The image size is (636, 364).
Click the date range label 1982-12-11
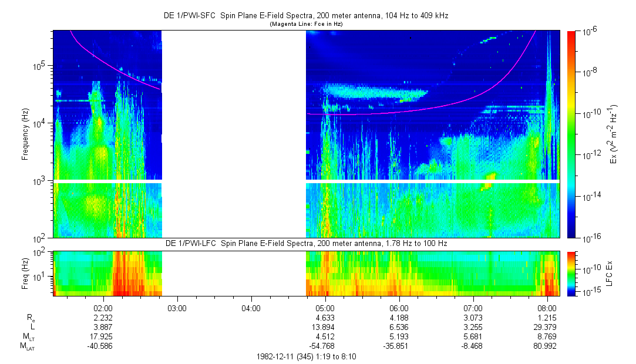pos(305,356)
